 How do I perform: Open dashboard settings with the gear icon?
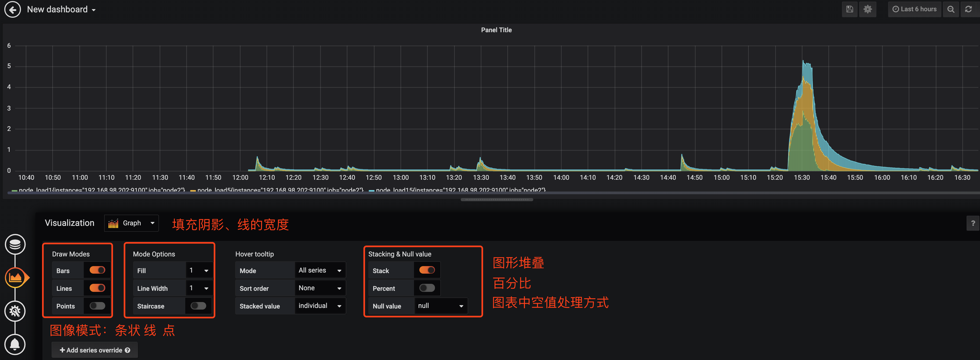coord(868,9)
